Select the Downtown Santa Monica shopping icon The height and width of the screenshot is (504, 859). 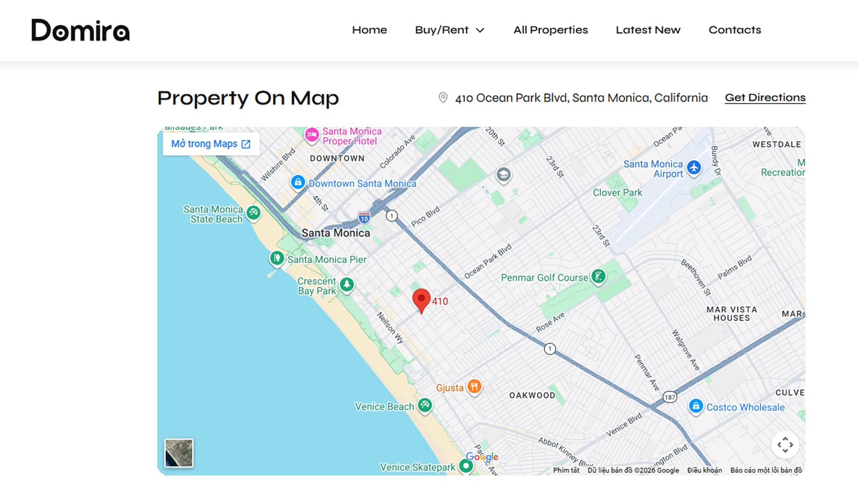pyautogui.click(x=298, y=182)
